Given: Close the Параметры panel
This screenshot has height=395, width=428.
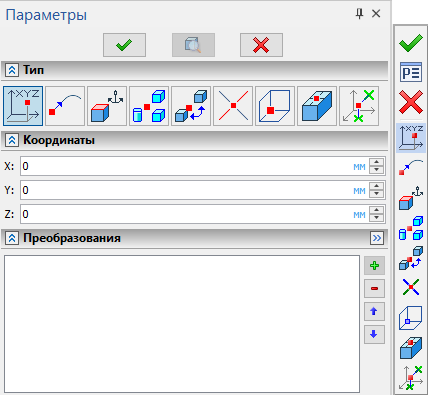Looking at the screenshot, I should (x=376, y=14).
